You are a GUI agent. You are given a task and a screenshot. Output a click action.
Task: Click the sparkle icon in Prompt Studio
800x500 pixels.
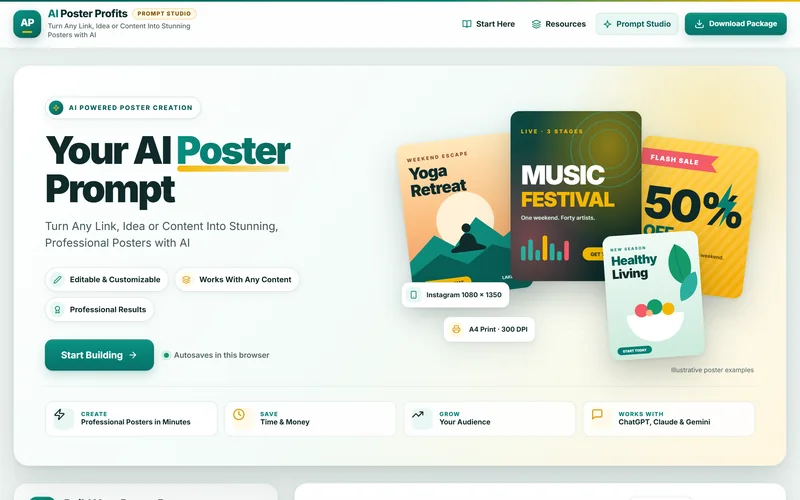click(607, 24)
